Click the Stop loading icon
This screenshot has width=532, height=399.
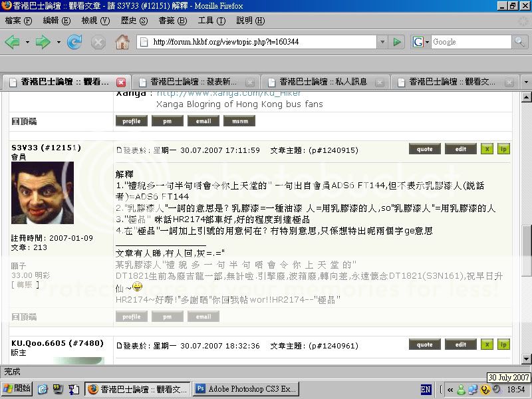click(x=98, y=42)
